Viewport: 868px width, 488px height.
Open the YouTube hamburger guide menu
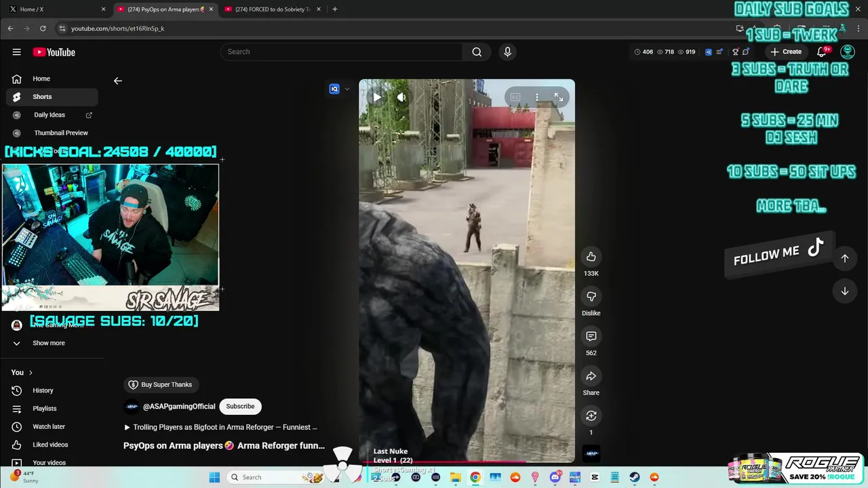(x=16, y=52)
